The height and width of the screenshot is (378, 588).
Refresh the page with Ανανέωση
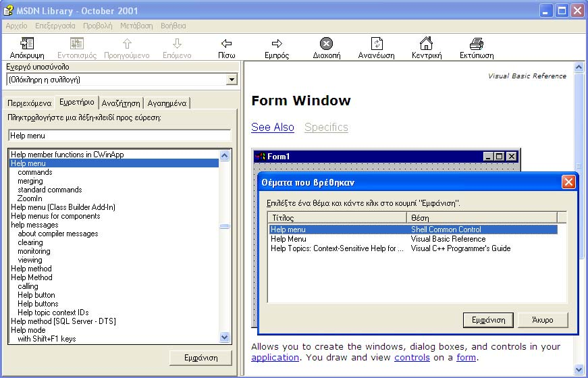(x=376, y=48)
